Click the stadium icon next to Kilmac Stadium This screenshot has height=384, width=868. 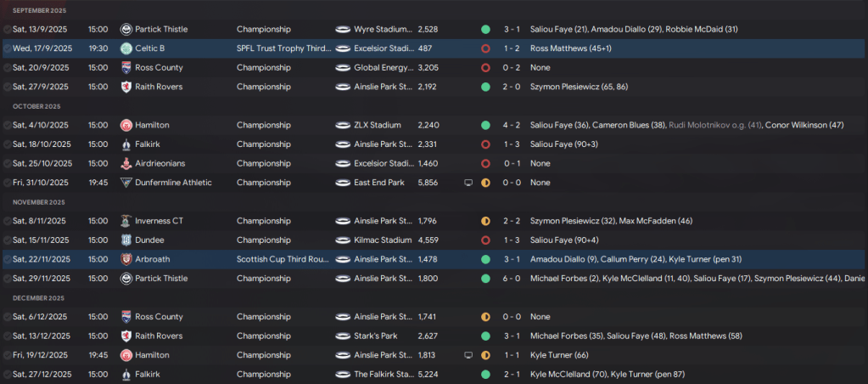343,240
